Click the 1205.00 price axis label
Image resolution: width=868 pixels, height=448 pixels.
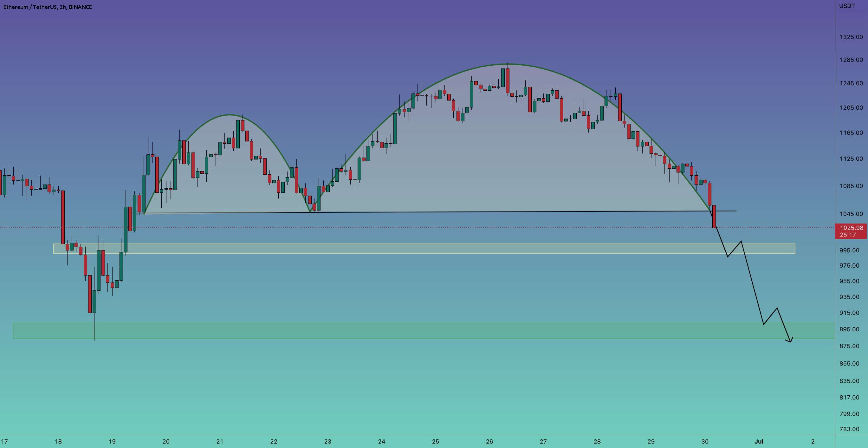pyautogui.click(x=852, y=108)
